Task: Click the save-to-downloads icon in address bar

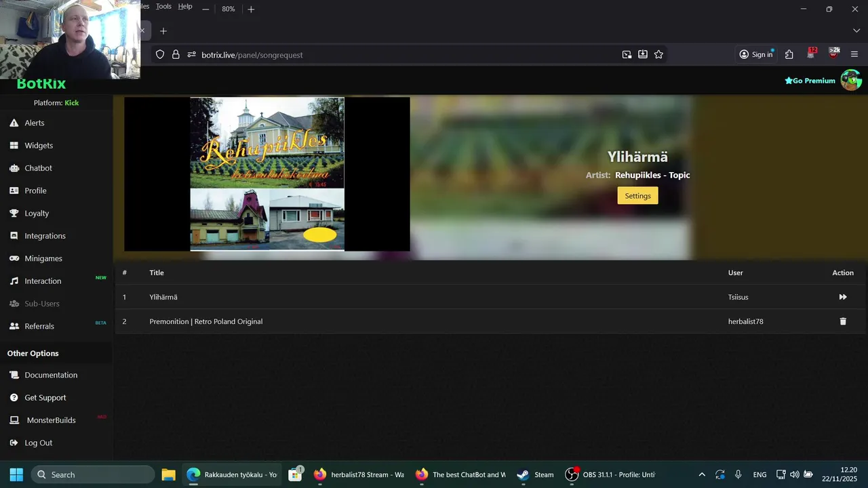Action: 643,54
